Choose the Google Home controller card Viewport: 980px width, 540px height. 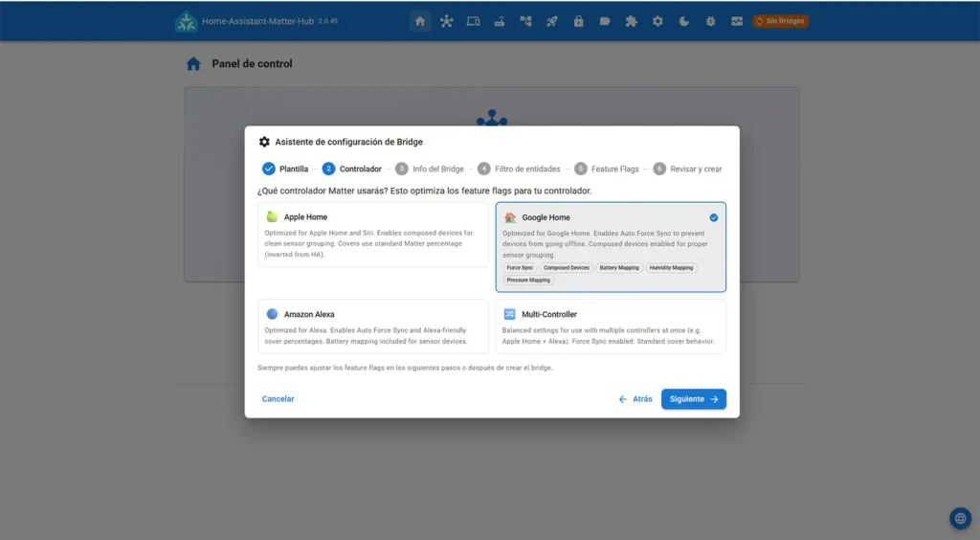611,247
